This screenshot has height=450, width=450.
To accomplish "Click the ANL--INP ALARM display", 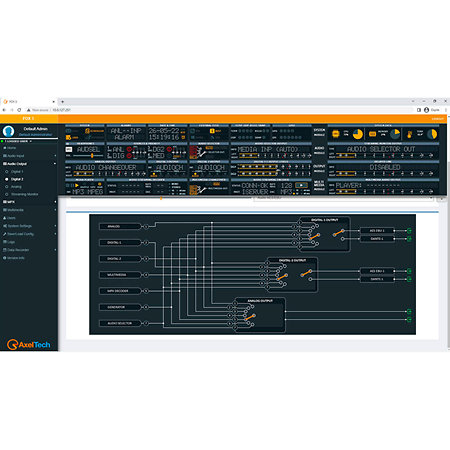I will (x=126, y=134).
